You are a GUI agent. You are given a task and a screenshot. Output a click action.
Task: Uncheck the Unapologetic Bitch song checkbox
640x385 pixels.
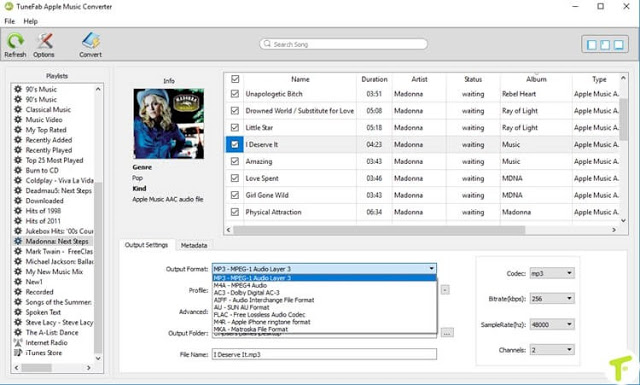pos(235,94)
